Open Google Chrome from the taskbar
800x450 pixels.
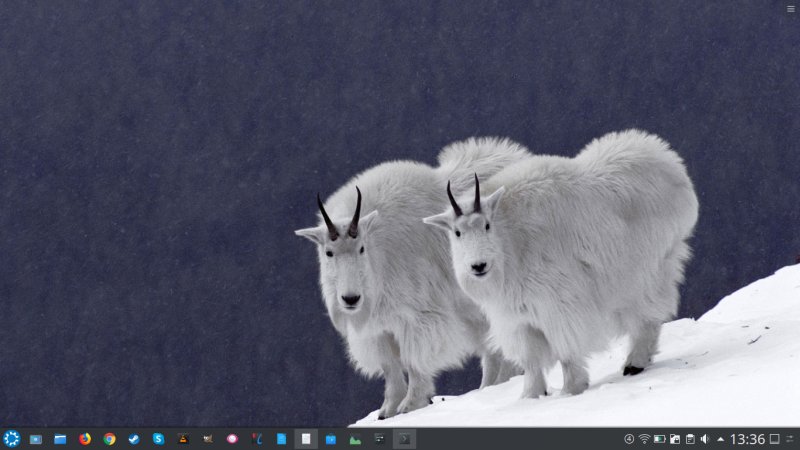point(109,439)
